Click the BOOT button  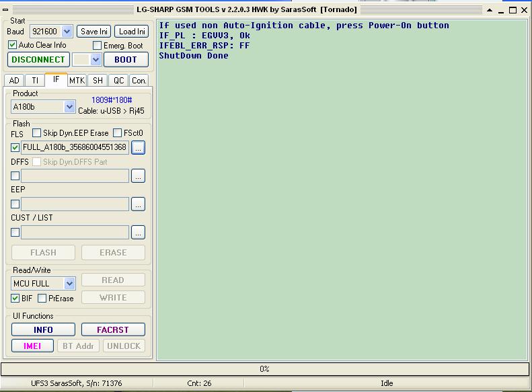point(126,60)
